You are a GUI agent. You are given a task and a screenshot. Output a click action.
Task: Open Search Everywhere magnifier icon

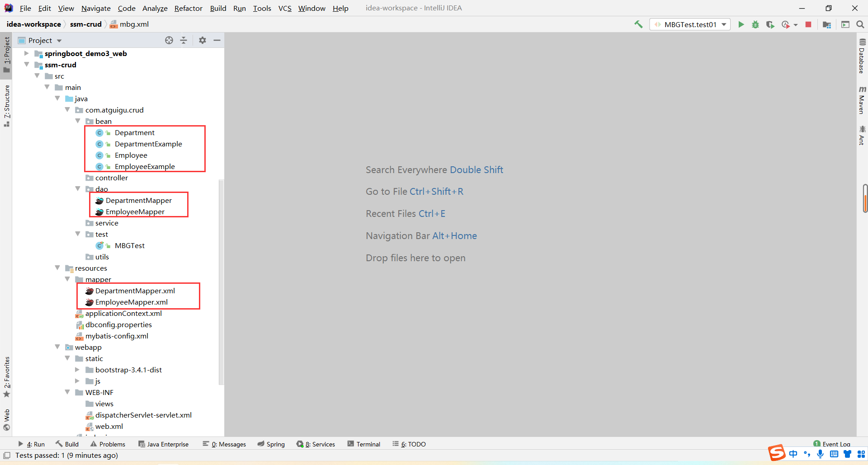(860, 24)
